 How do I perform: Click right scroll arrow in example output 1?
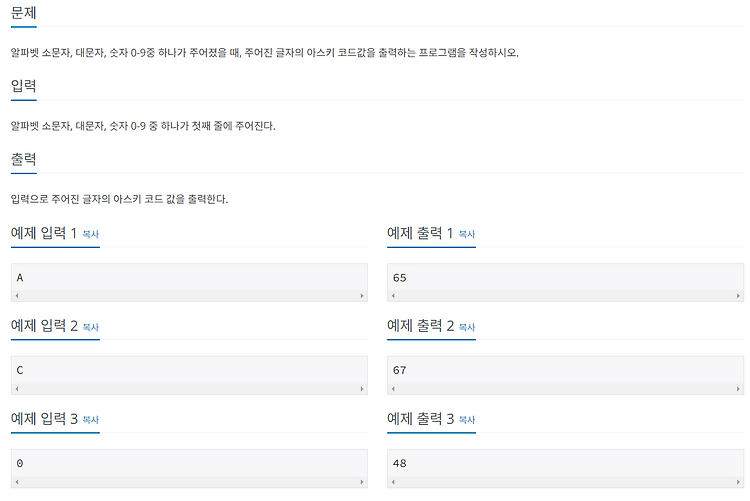click(x=738, y=296)
